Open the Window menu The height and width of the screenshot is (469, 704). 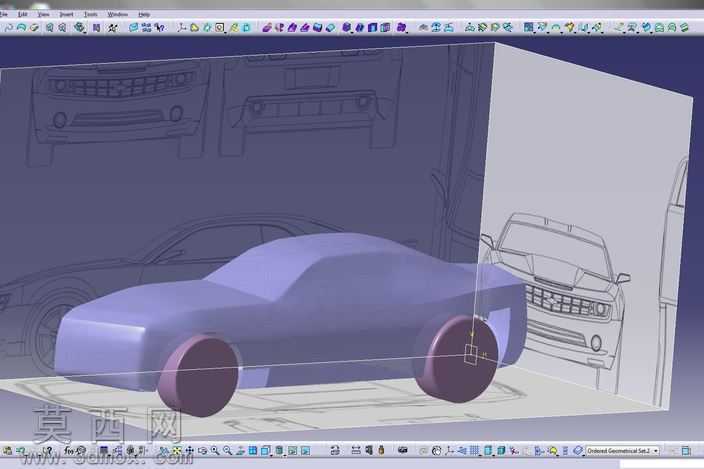click(118, 14)
